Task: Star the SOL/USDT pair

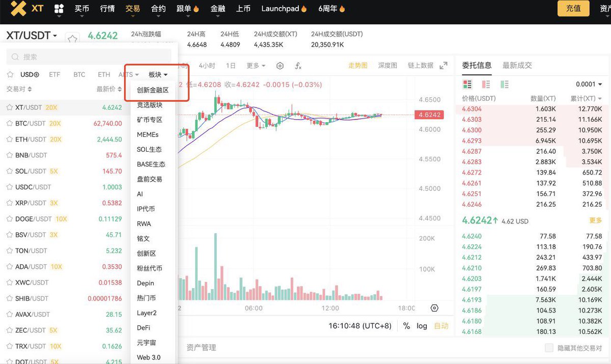Action: tap(9, 171)
